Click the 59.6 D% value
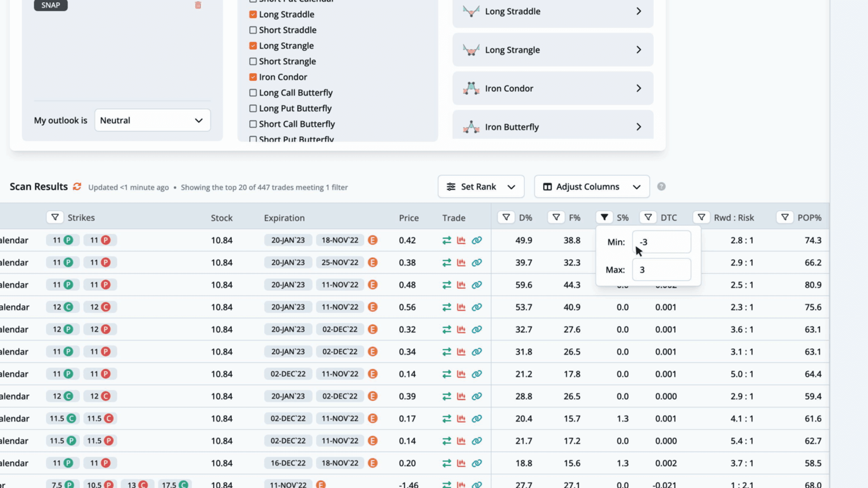This screenshot has height=488, width=868. pos(524,285)
